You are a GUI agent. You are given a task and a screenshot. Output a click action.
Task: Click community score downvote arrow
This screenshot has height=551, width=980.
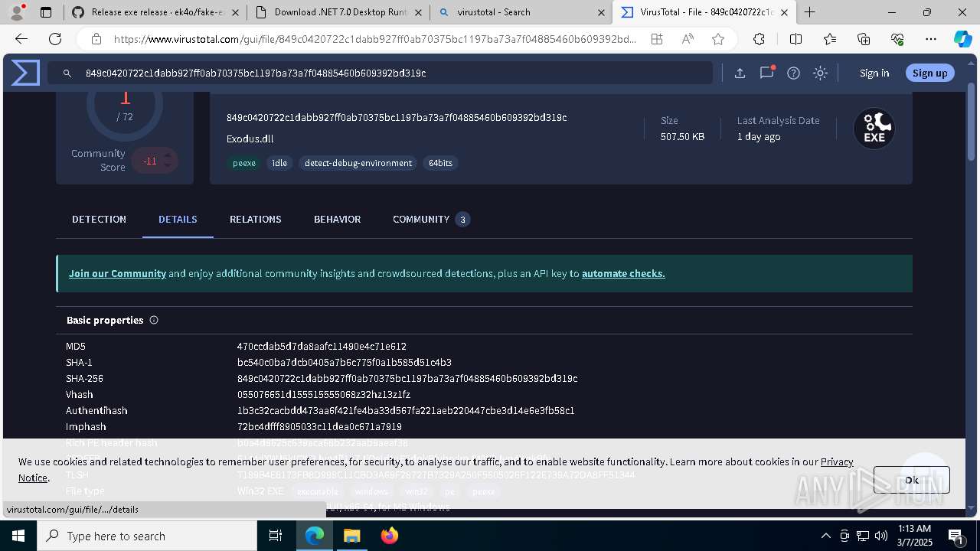(x=168, y=166)
